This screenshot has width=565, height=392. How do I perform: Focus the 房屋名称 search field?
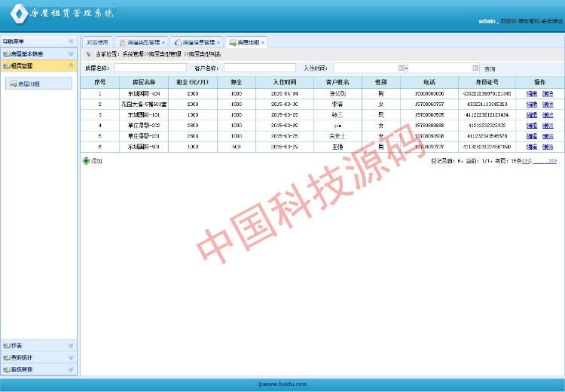(x=151, y=68)
